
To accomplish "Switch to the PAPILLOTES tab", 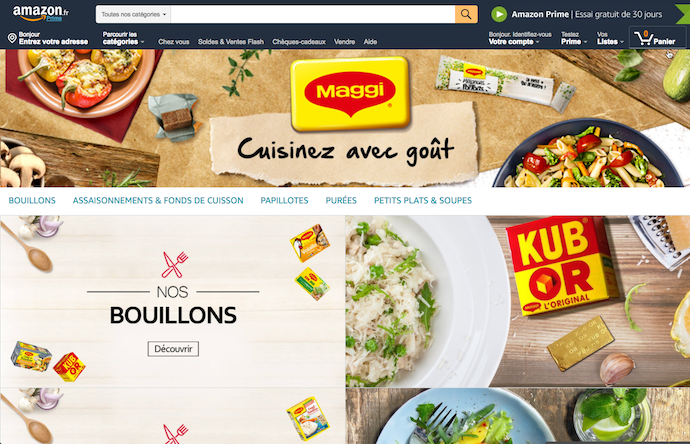I will click(x=284, y=201).
